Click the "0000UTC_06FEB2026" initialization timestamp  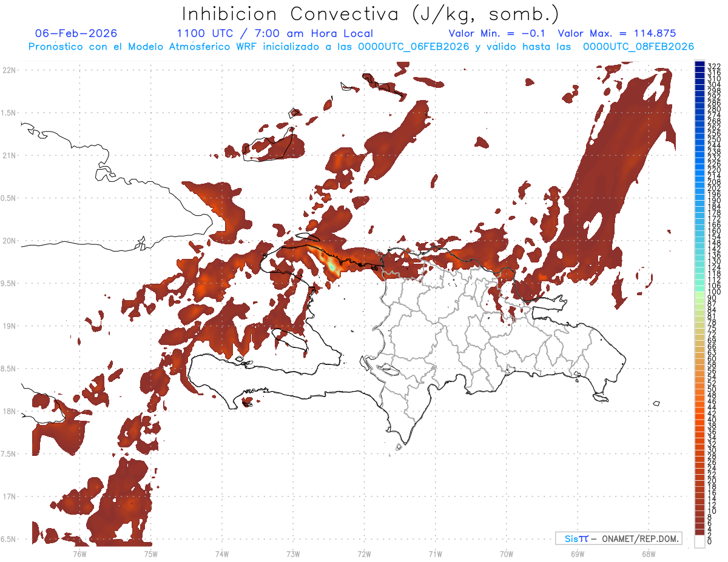(414, 47)
